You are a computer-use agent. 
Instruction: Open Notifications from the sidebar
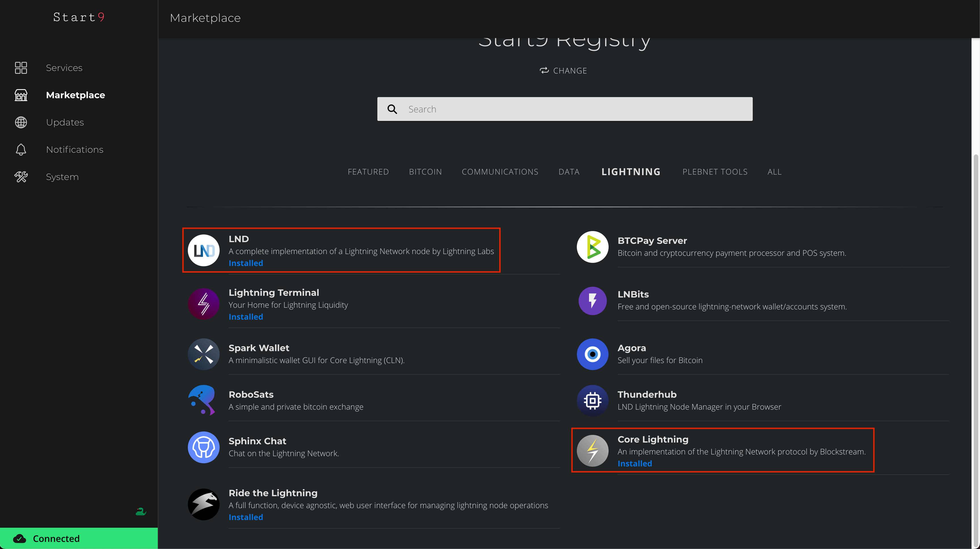tap(75, 150)
